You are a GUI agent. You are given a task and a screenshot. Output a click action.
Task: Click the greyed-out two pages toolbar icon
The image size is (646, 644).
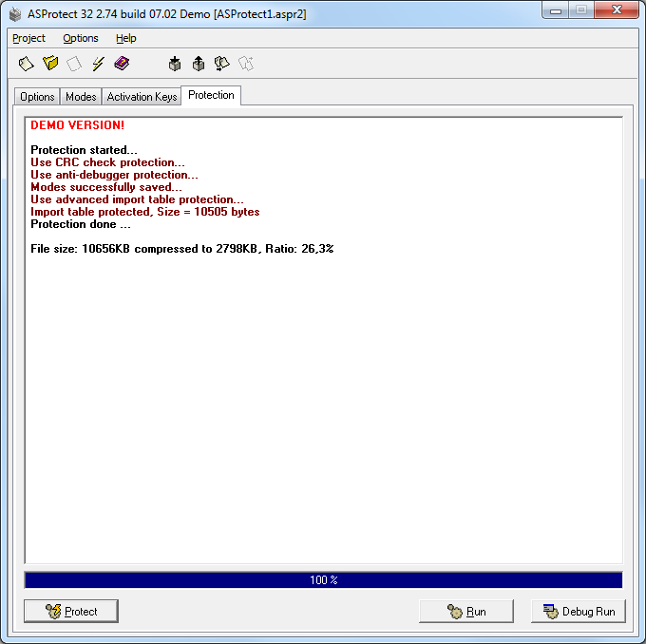246,64
